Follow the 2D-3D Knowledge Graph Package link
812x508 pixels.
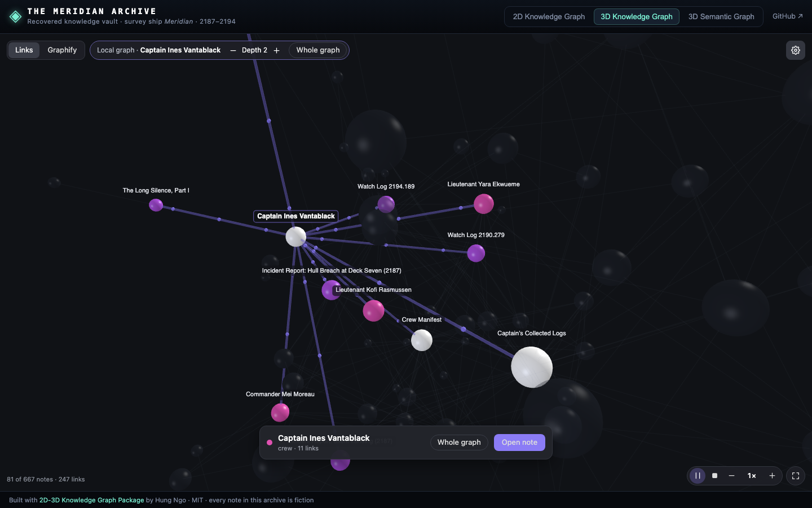[x=91, y=500]
